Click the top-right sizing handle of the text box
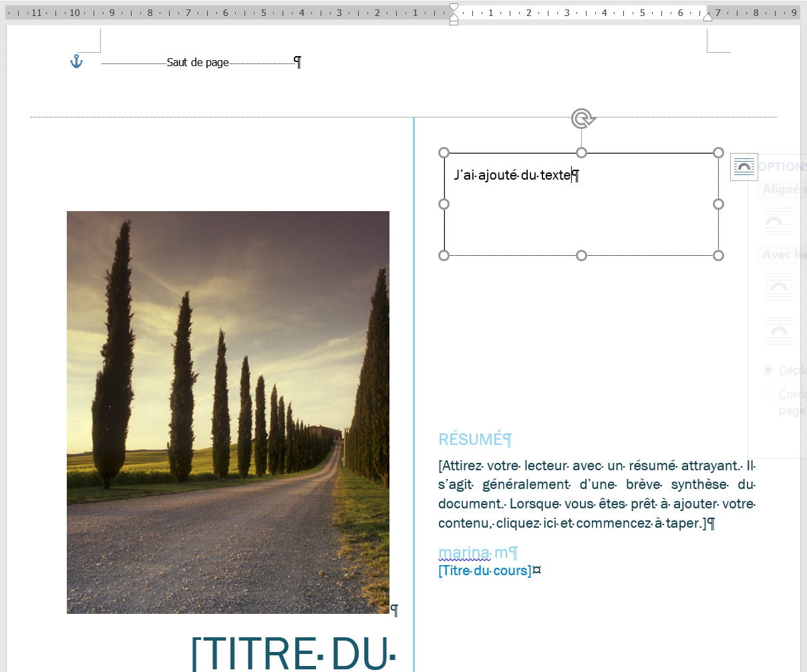The width and height of the screenshot is (807, 672). [x=718, y=153]
